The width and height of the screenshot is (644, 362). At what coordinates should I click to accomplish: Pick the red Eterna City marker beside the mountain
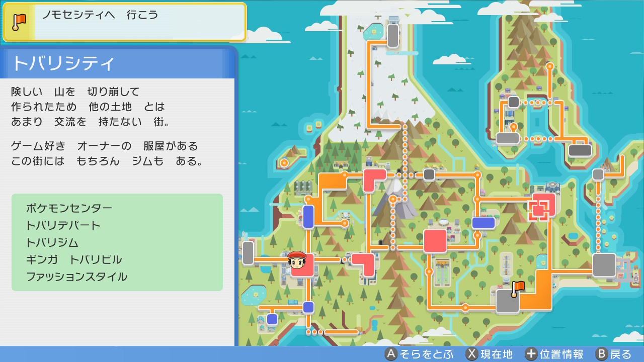(374, 180)
